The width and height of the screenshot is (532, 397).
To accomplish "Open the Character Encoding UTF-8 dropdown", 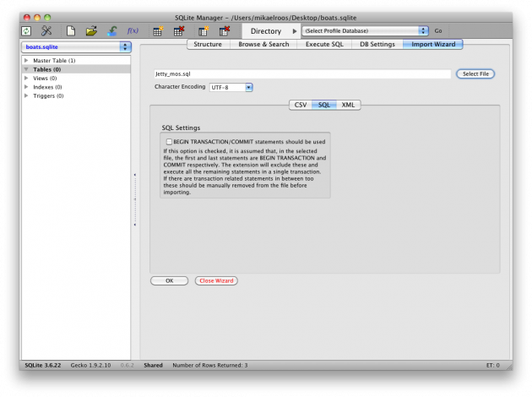I will click(231, 88).
